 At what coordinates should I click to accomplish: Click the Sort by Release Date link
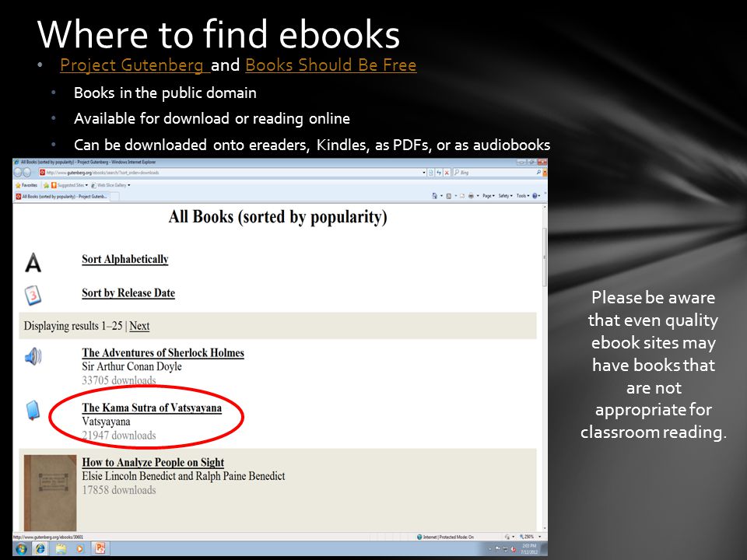click(x=128, y=293)
